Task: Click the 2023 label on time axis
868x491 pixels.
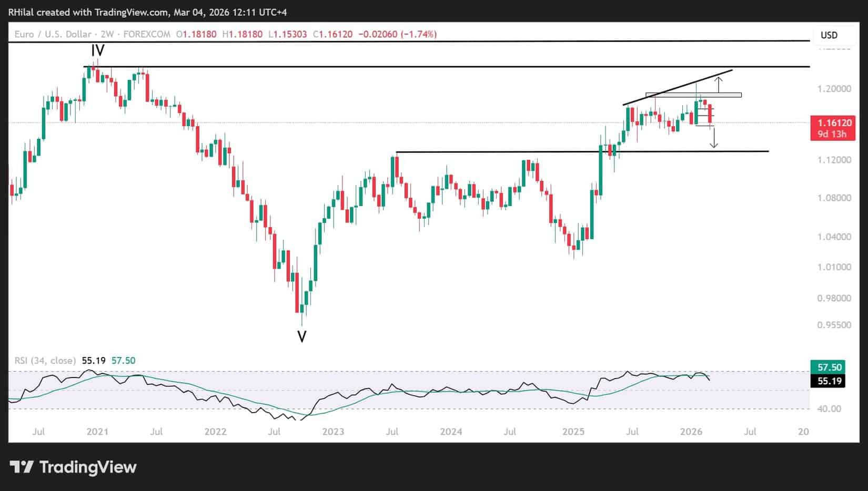Action: [333, 432]
